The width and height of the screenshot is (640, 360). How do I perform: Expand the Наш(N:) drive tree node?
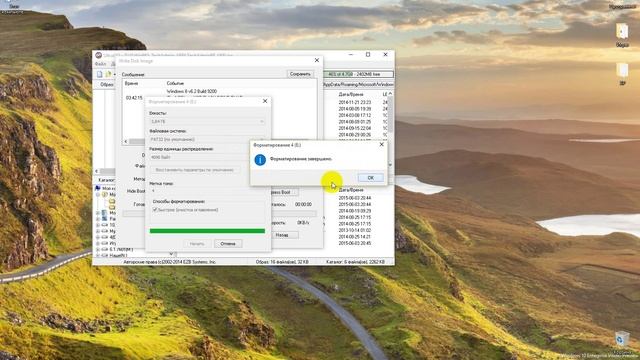(x=98, y=255)
